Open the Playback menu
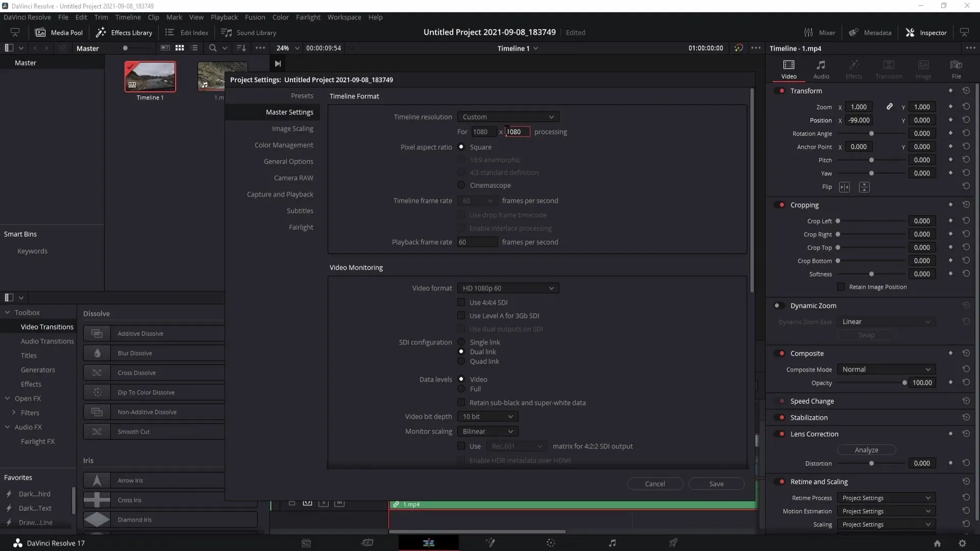This screenshot has width=980, height=551. 224,17
